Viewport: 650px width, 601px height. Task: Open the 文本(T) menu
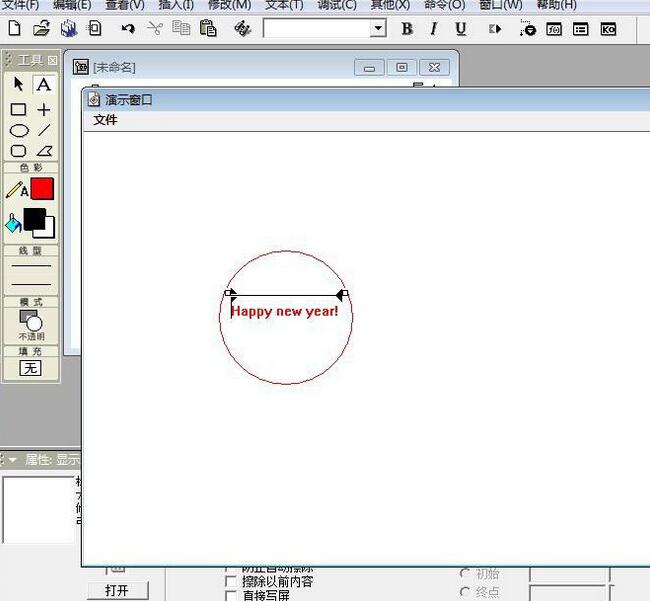(x=284, y=5)
